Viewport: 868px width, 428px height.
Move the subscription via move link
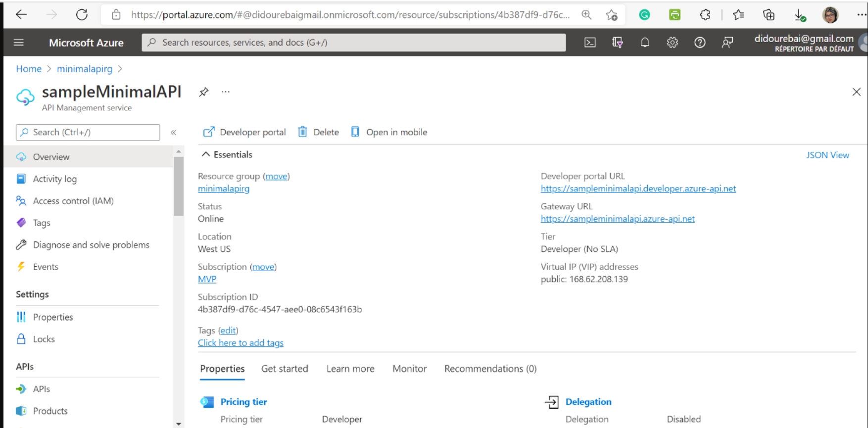click(x=263, y=267)
